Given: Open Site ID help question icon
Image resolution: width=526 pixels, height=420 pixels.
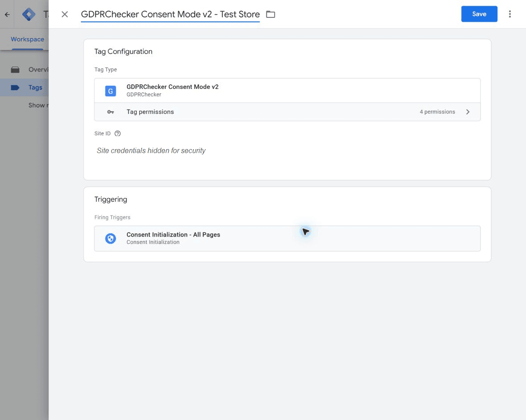Looking at the screenshot, I should click(117, 133).
